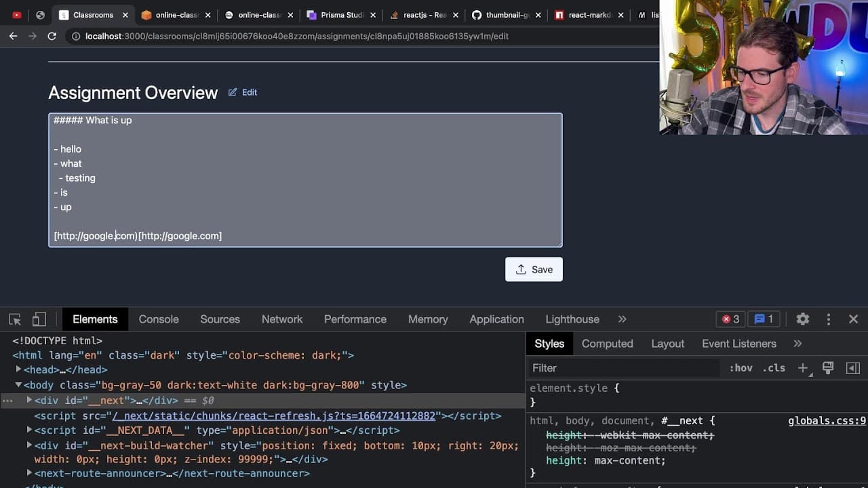Close the thumbnail GitHub tab

click(538, 15)
